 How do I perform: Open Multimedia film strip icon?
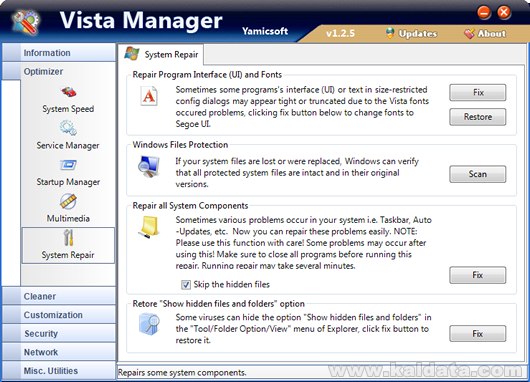click(x=68, y=201)
